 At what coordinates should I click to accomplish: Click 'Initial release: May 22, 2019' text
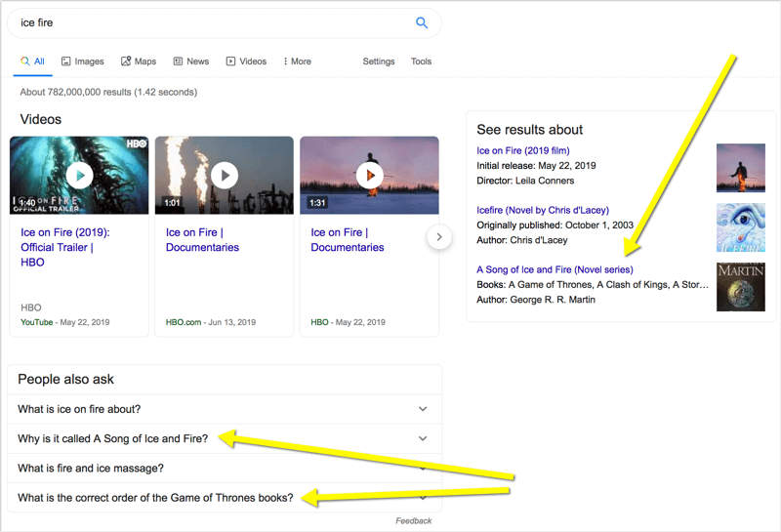pos(536,165)
